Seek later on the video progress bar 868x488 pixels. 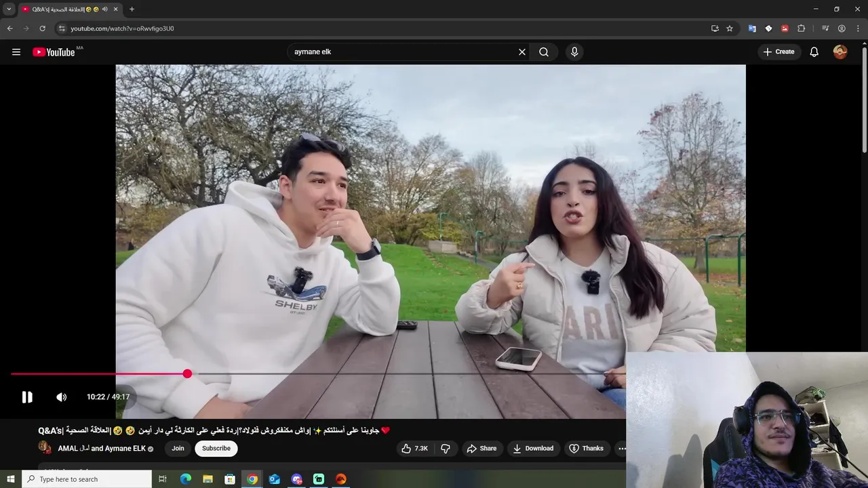407,373
